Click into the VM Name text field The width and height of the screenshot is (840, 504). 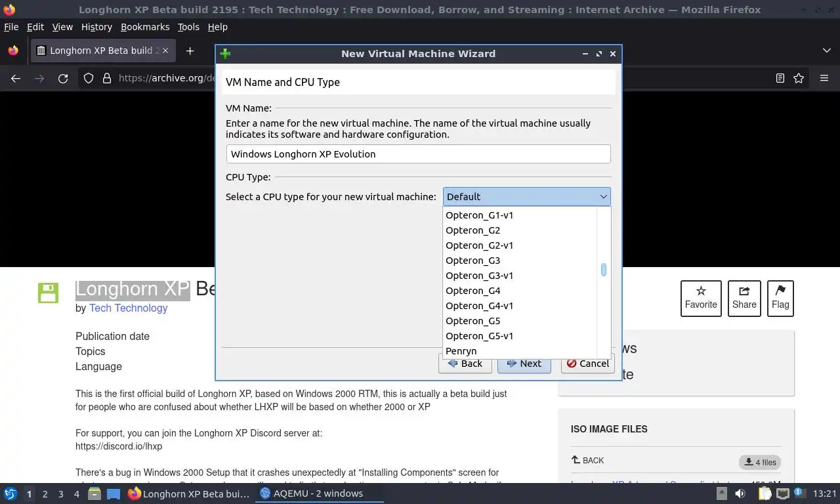click(x=419, y=154)
